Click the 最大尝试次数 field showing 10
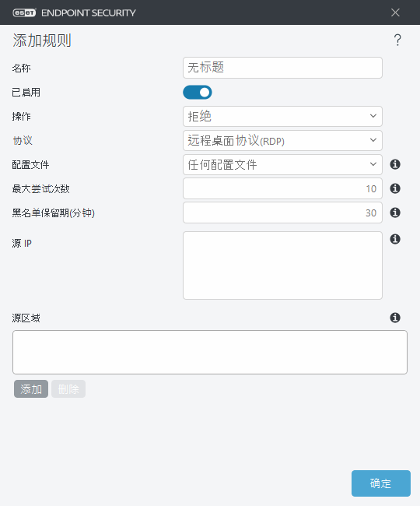 click(x=282, y=188)
